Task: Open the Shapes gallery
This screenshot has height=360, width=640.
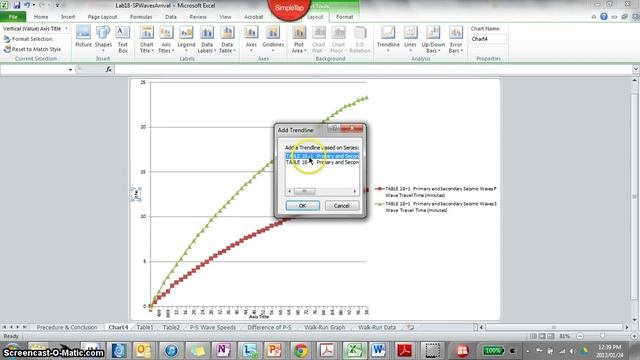Action: tap(103, 38)
